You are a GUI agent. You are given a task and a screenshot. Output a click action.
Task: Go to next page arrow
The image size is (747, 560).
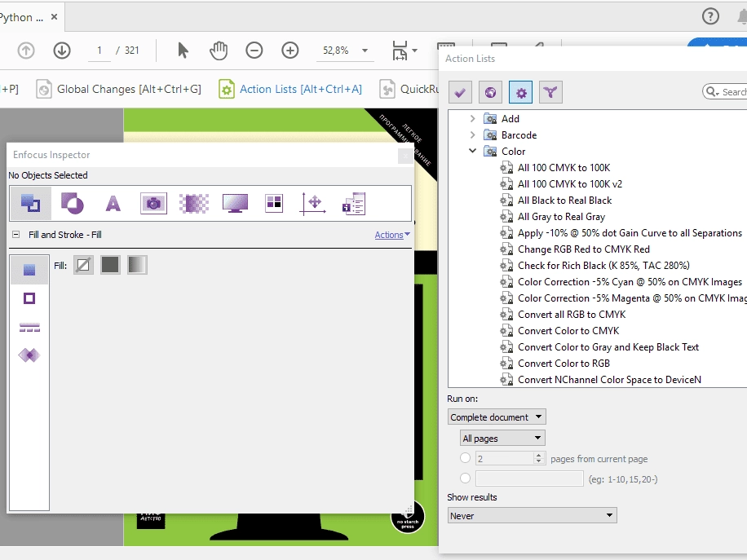tap(61, 50)
